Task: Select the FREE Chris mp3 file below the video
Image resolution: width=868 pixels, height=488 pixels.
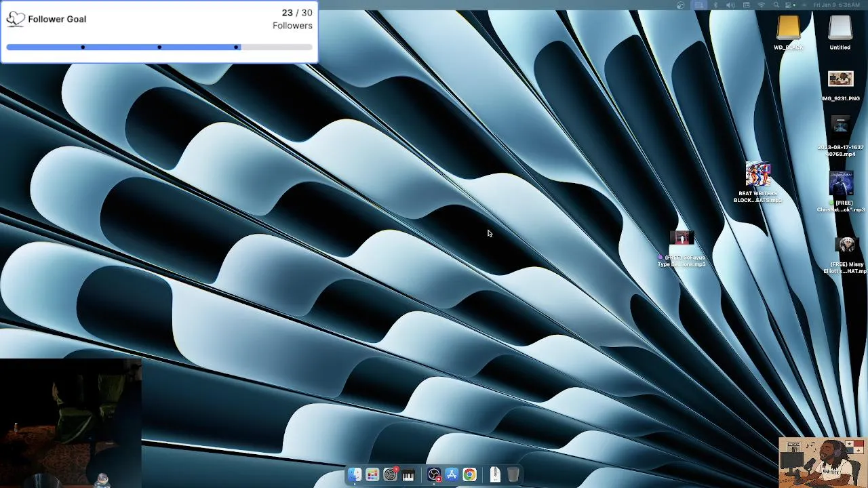Action: click(841, 184)
